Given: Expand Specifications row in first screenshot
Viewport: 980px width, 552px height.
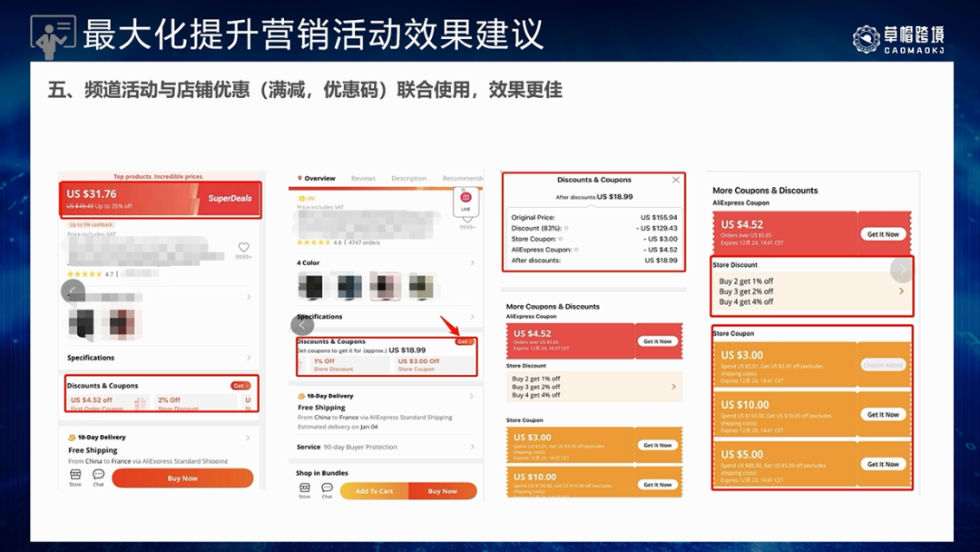Looking at the screenshot, I should [249, 358].
